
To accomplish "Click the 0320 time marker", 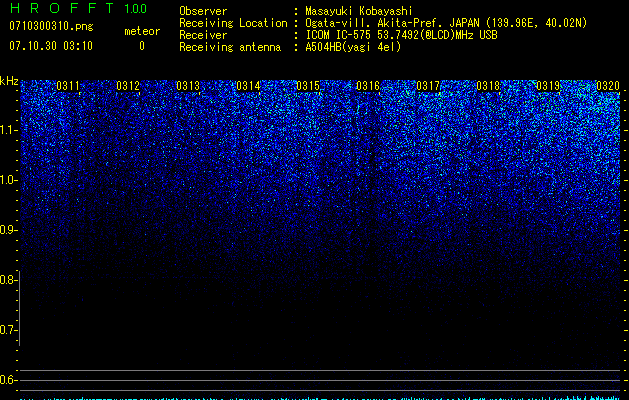I will click(x=608, y=86).
